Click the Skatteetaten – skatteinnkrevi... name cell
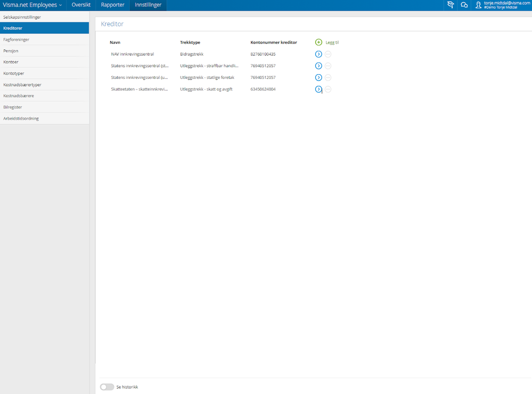This screenshot has height=394, width=532. (139, 90)
